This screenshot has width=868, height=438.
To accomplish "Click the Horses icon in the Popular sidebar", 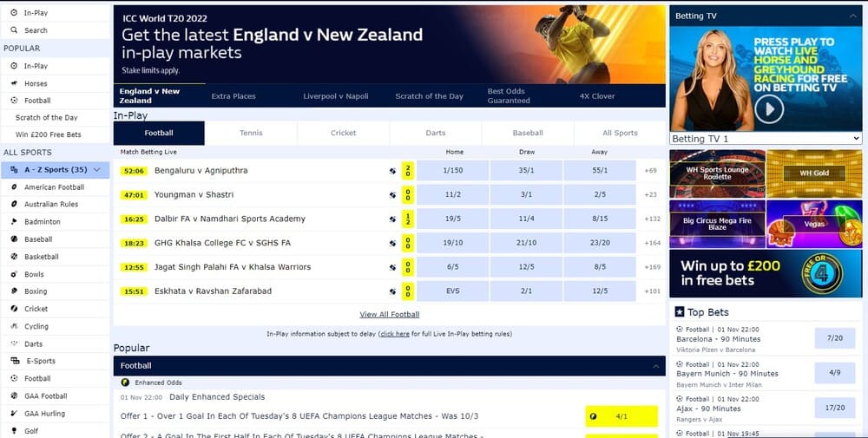I will click(14, 83).
